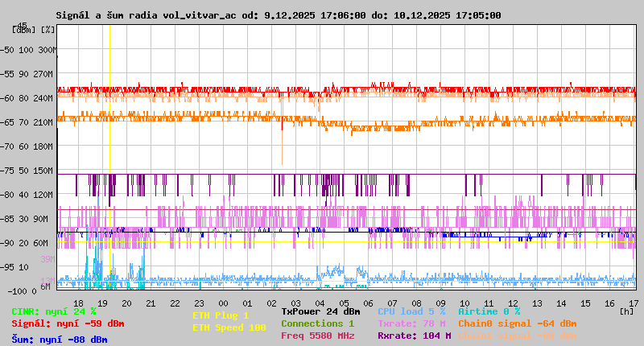Click the CPU load 5 % legend entry

(x=411, y=311)
